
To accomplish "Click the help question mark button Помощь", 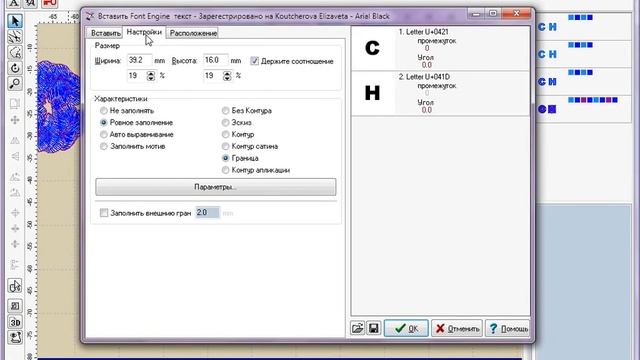I will pos(508,328).
